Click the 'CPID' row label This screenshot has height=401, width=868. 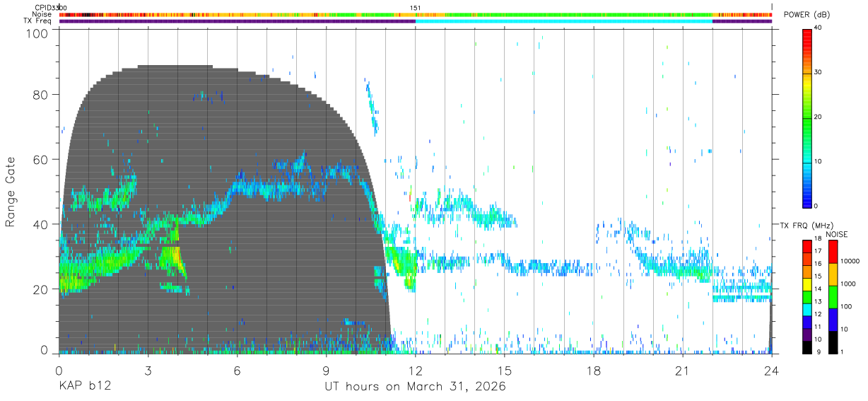[42, 7]
